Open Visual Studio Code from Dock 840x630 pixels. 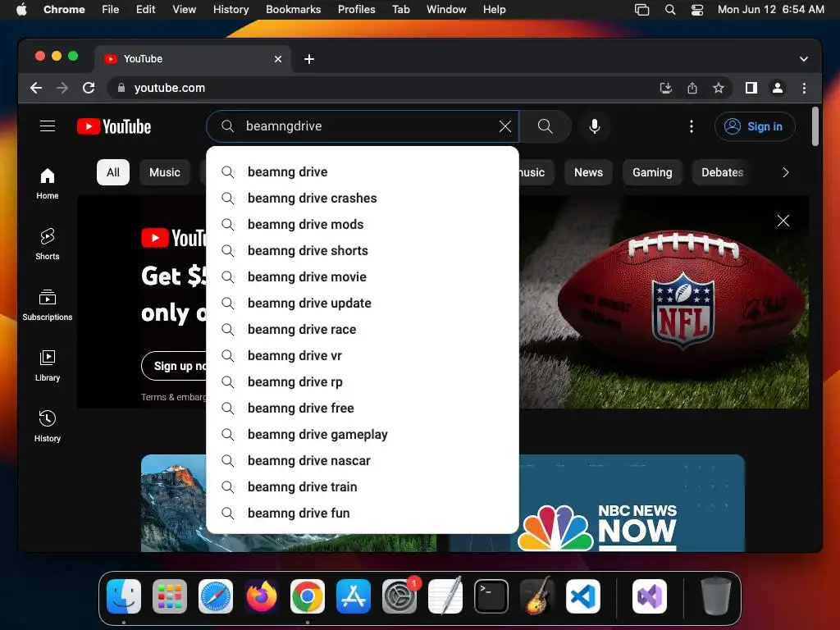point(583,596)
